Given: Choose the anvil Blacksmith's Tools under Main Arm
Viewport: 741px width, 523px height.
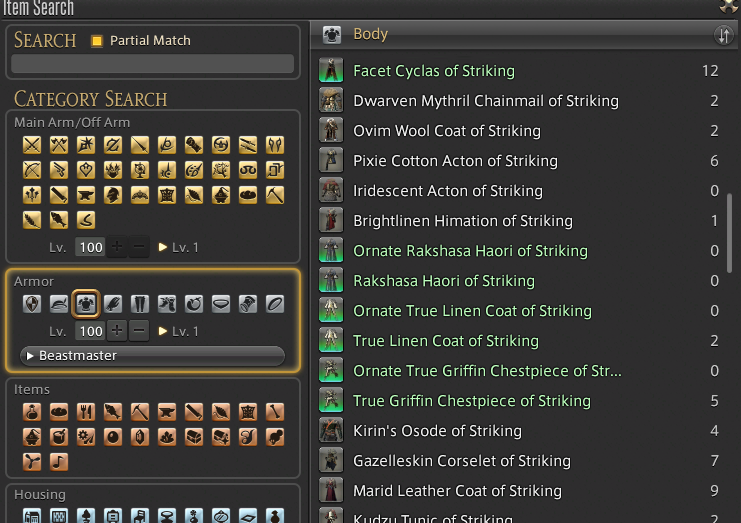Looking at the screenshot, I should click(x=86, y=195).
